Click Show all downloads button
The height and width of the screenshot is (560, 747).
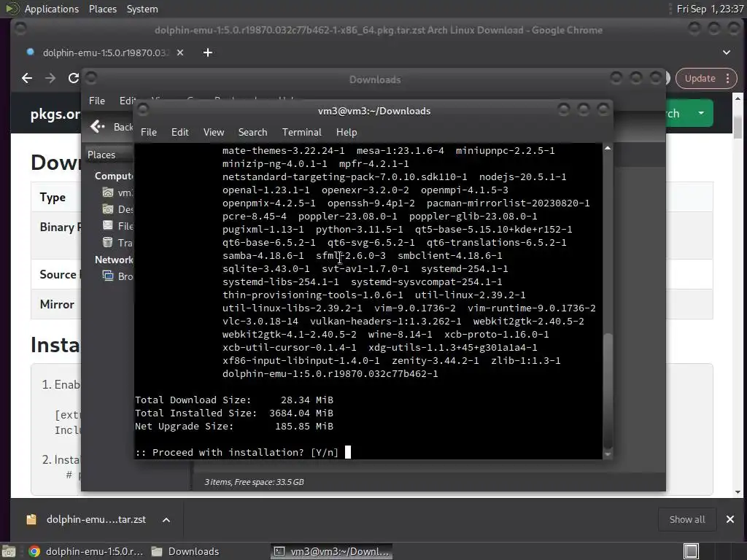687,519
